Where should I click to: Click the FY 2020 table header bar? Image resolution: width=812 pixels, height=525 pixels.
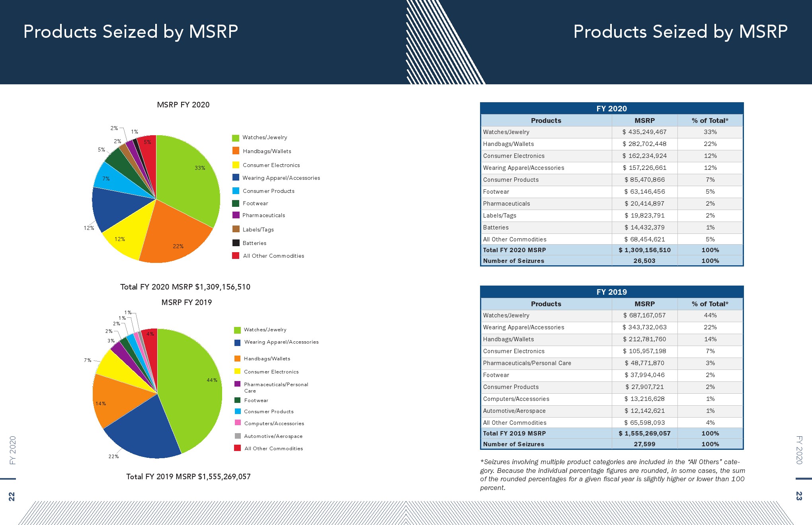[611, 109]
